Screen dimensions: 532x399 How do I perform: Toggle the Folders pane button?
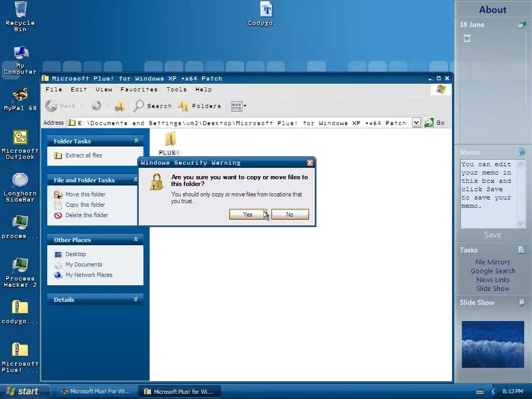[200, 106]
